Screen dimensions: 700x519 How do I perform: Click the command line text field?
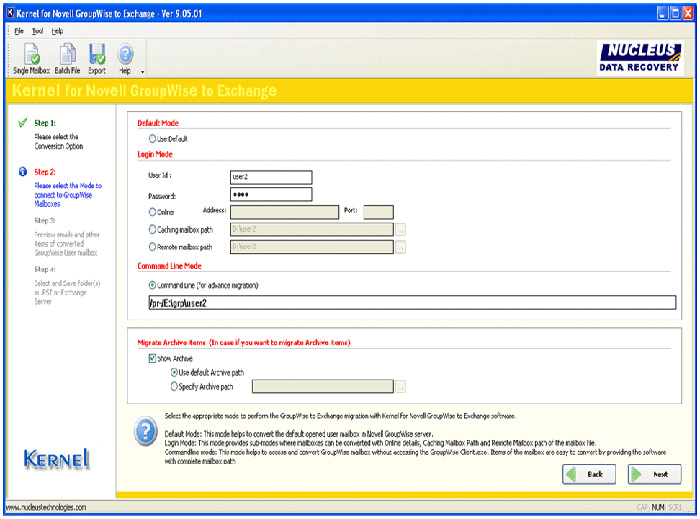(x=412, y=303)
